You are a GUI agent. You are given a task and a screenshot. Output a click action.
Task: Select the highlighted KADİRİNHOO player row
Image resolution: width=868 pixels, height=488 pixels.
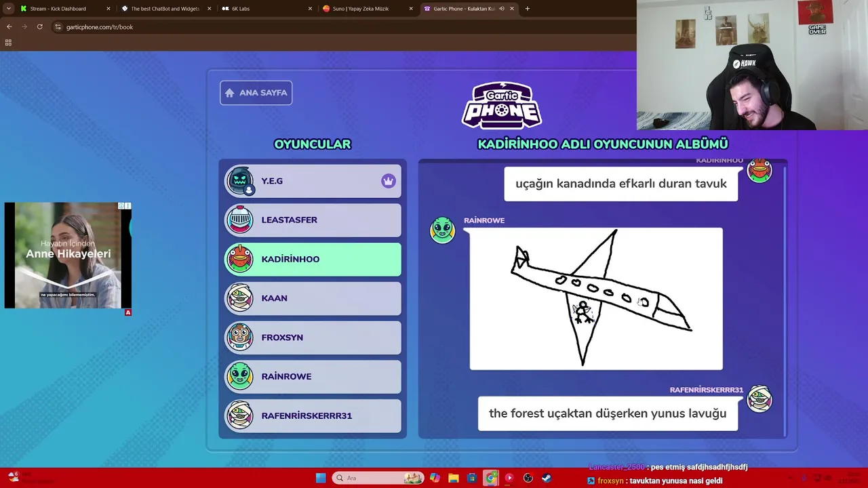point(313,259)
